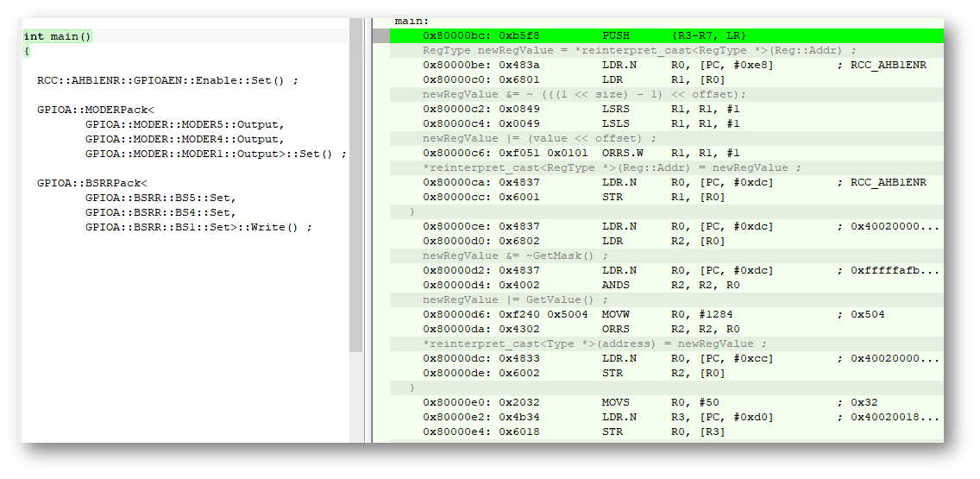Click the RCC_AHB1ENR comment on first LDR.N line

889,65
